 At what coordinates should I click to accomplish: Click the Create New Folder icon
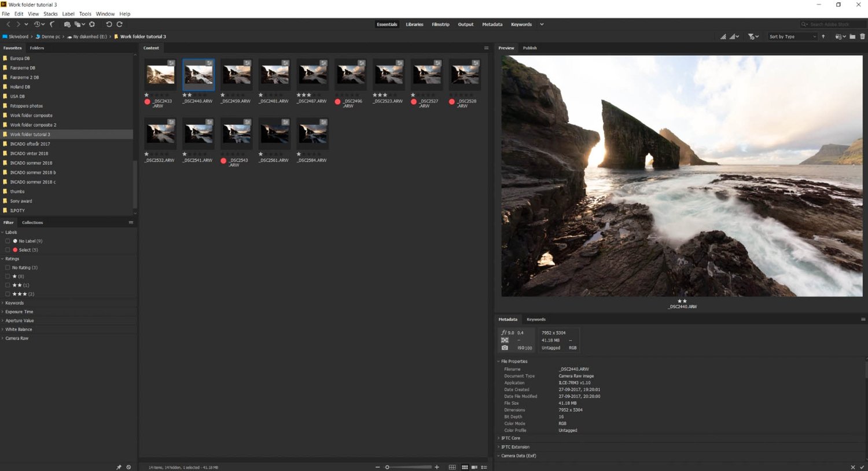(852, 36)
